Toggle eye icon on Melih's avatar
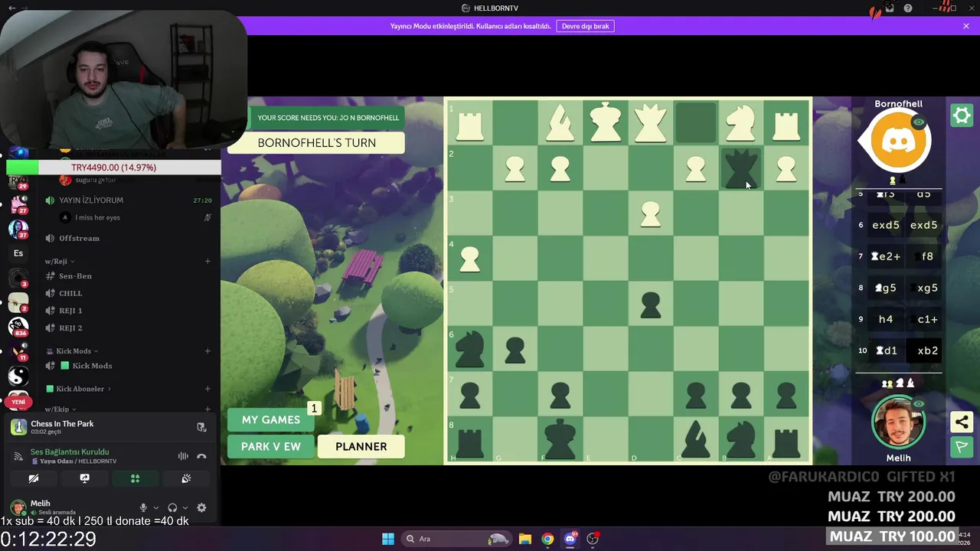980x551 pixels. (x=919, y=404)
